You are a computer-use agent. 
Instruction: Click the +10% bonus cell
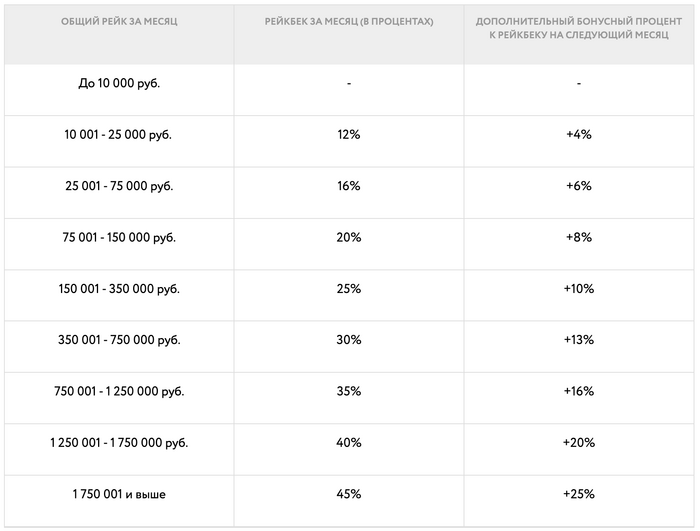click(579, 289)
